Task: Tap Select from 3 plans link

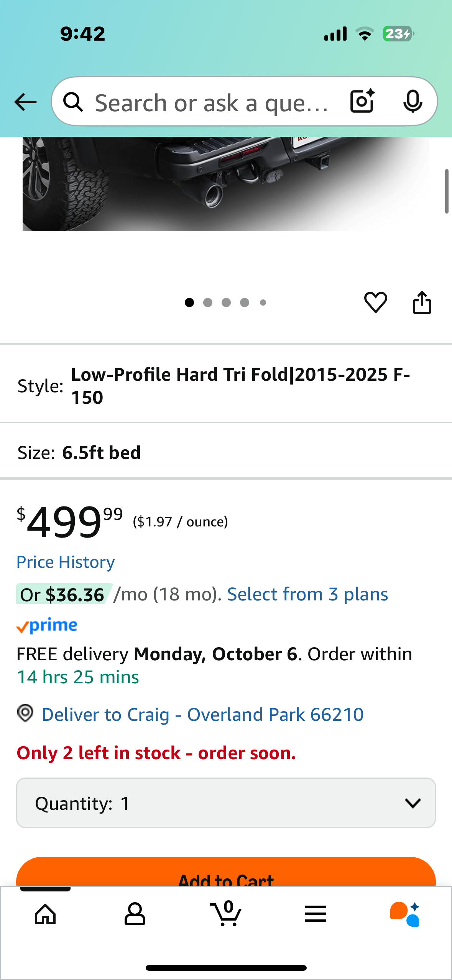Action: coord(307,594)
